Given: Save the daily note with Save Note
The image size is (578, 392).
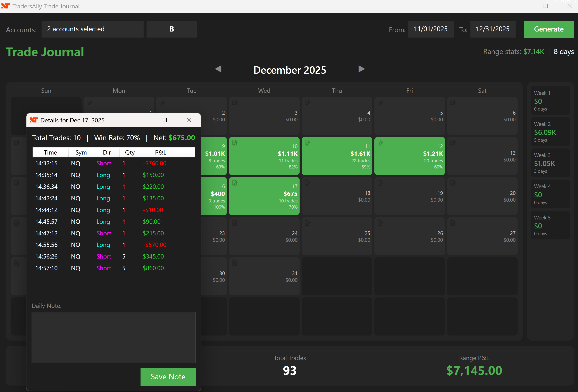Looking at the screenshot, I should coord(168,377).
